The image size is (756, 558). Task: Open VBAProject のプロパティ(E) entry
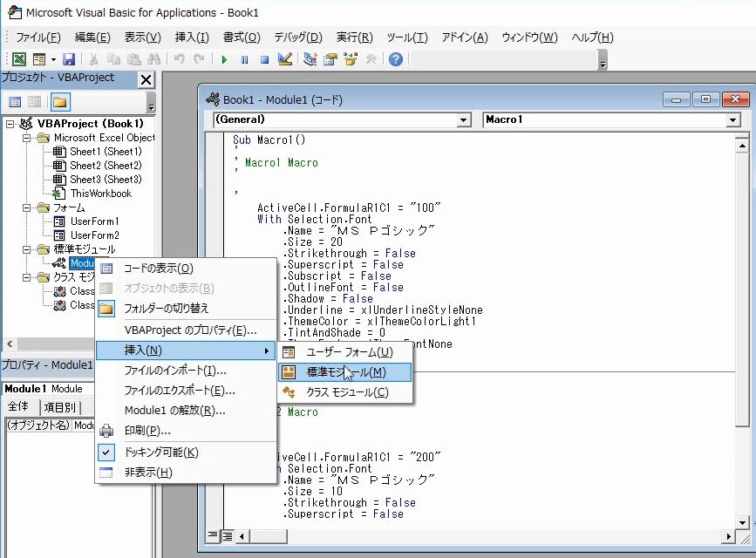[186, 330]
